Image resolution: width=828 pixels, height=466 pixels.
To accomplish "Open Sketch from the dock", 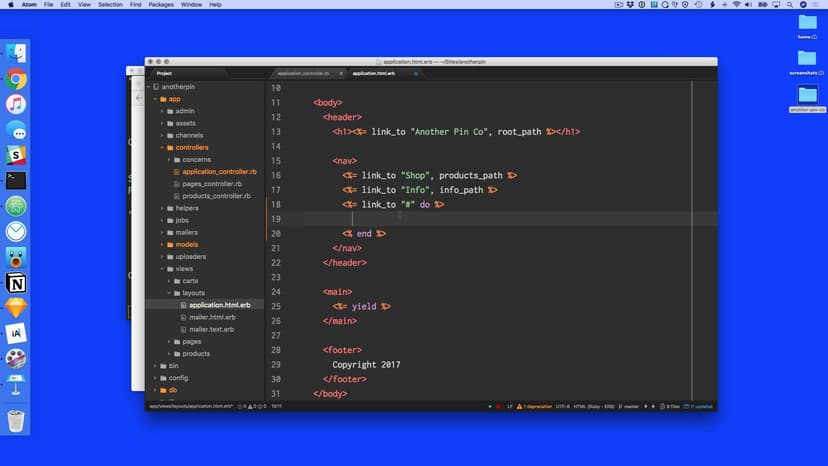I will 16,309.
